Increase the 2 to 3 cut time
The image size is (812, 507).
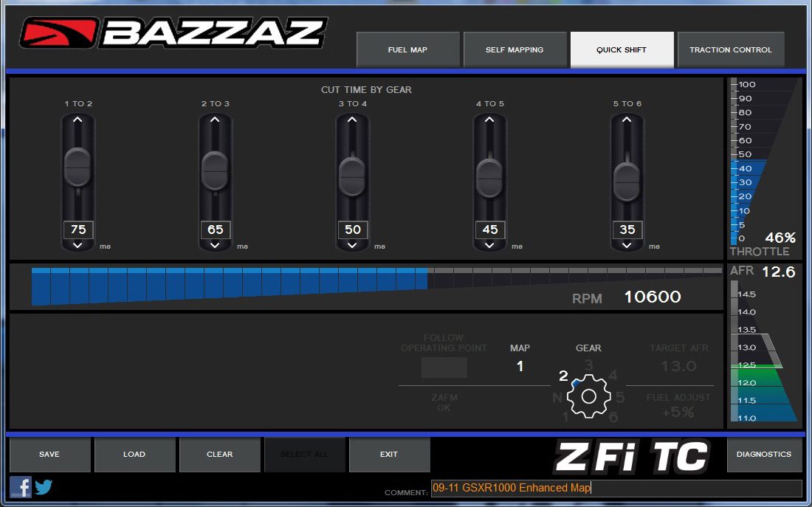tap(215, 120)
